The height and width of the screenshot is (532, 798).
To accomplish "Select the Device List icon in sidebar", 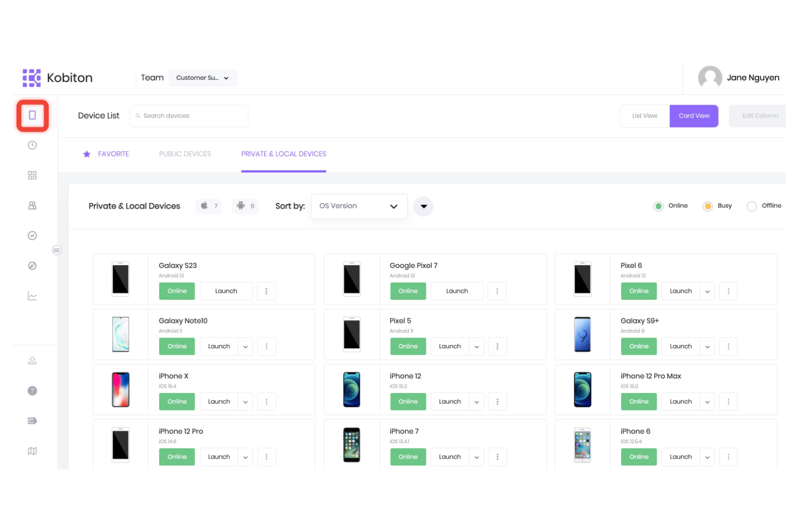I will click(32, 115).
